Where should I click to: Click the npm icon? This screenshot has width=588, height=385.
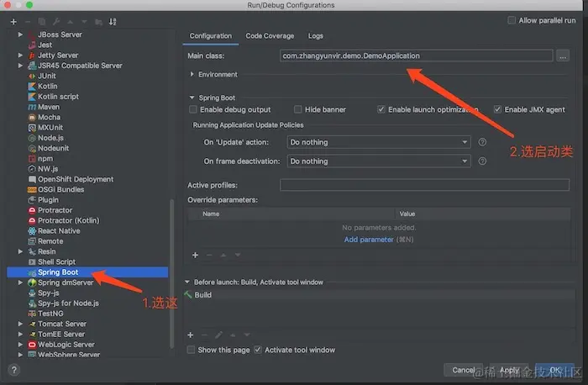(32, 158)
